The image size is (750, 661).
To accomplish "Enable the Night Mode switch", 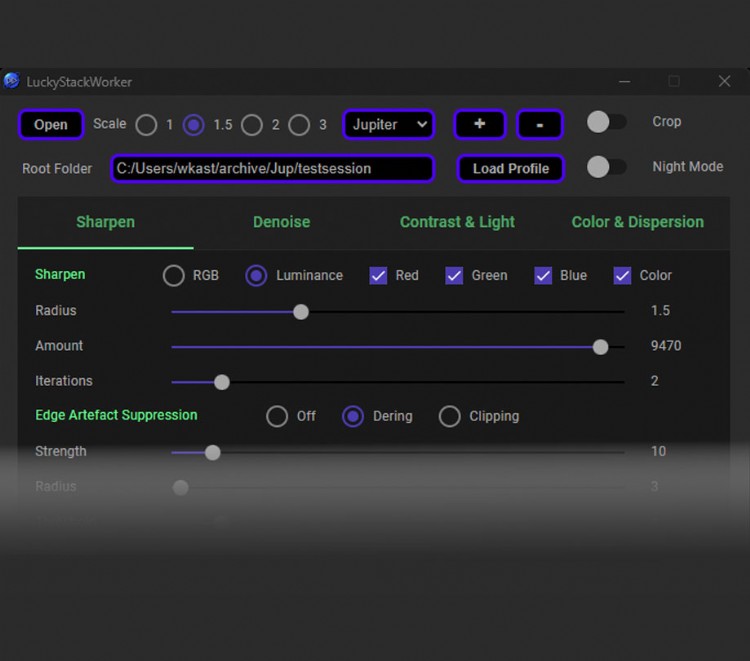I will click(606, 167).
